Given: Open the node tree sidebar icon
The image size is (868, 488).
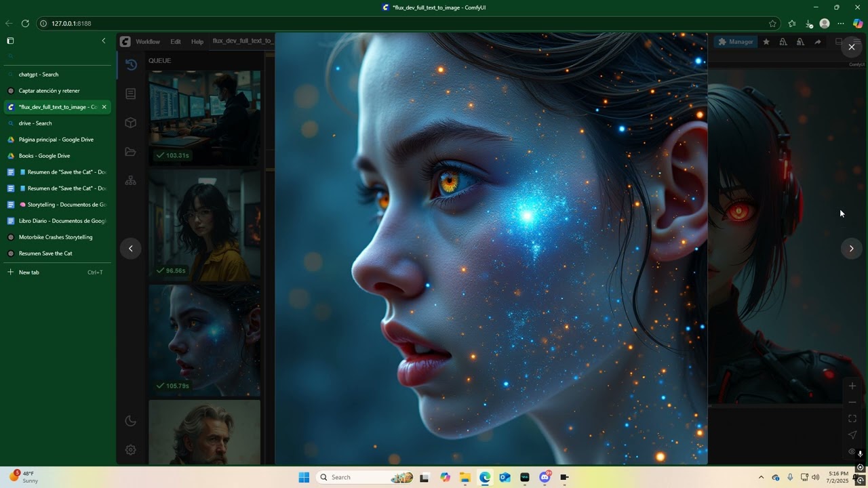Looking at the screenshot, I should pos(131,181).
